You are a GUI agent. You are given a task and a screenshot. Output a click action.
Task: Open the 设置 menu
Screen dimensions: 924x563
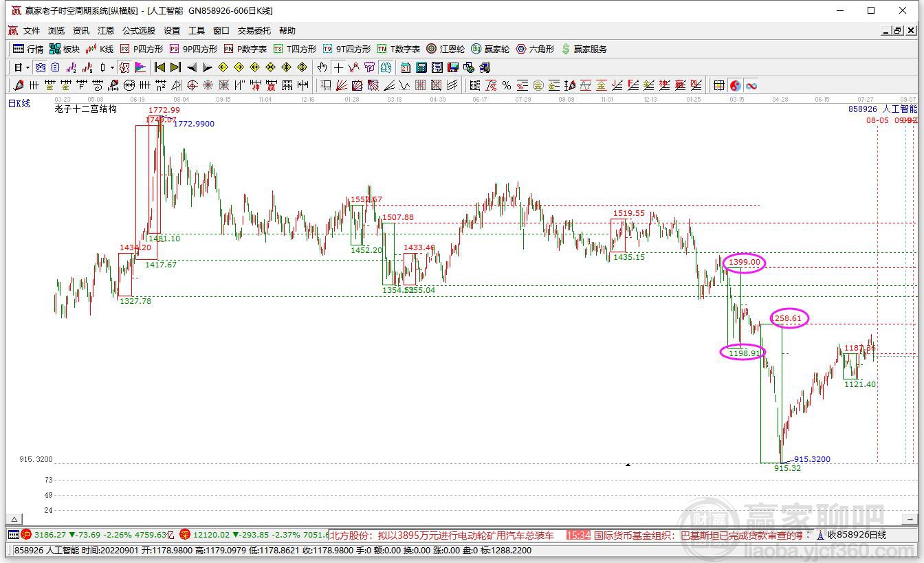pos(172,31)
